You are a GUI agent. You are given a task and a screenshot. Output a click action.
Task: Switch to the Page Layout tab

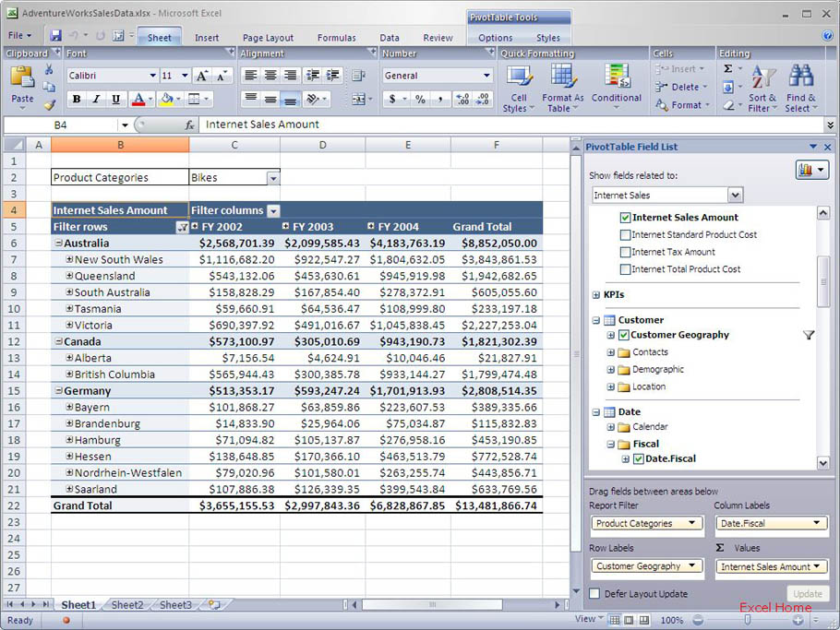click(268, 38)
